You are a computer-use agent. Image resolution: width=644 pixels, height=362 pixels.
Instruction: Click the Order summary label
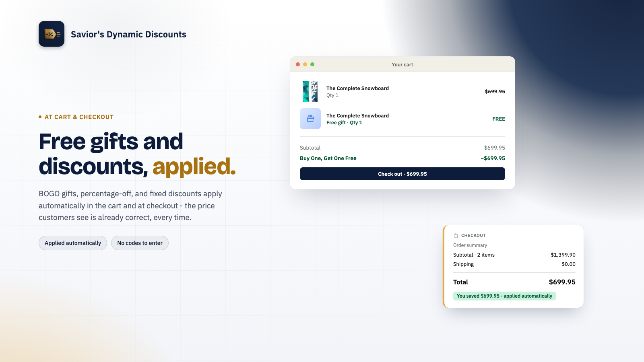coord(470,245)
